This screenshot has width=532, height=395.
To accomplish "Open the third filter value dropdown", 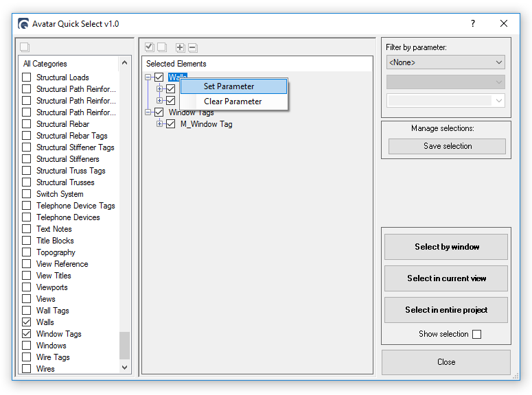I will tap(446, 101).
